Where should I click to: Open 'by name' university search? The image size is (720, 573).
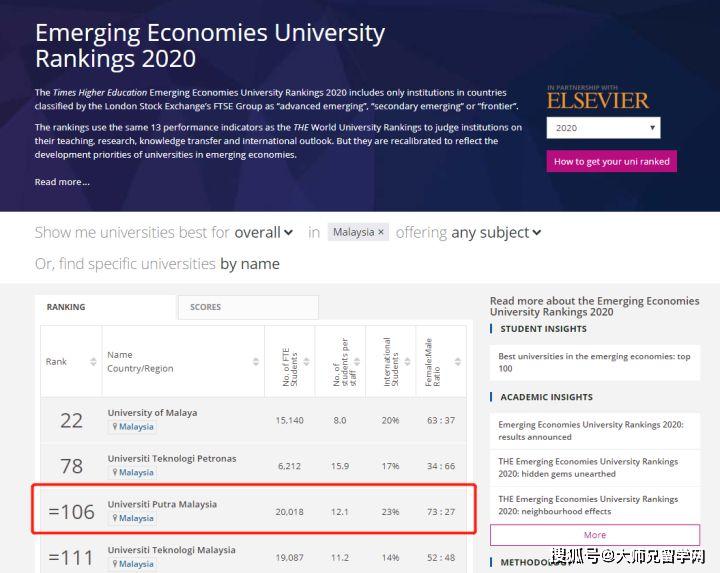(250, 264)
